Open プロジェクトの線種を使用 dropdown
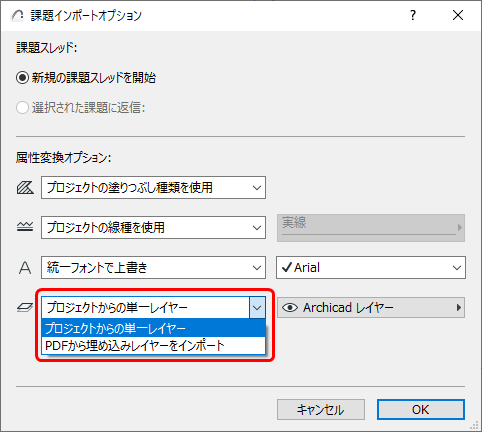Viewport: 482px width, 432px height. click(x=153, y=228)
